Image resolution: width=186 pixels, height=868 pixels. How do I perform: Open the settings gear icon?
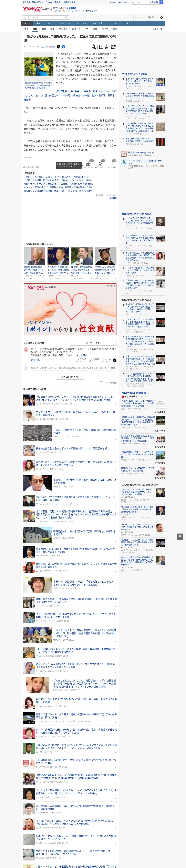tap(161, 18)
